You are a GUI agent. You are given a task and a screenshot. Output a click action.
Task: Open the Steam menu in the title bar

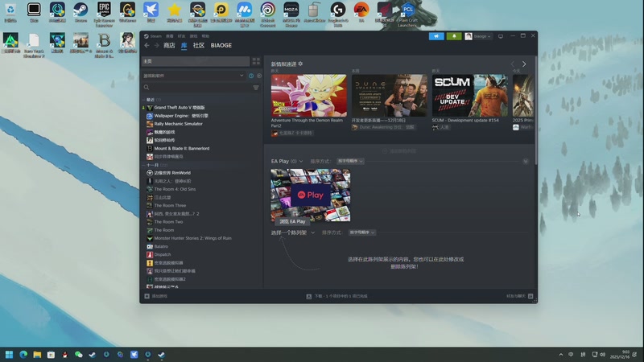coord(153,36)
